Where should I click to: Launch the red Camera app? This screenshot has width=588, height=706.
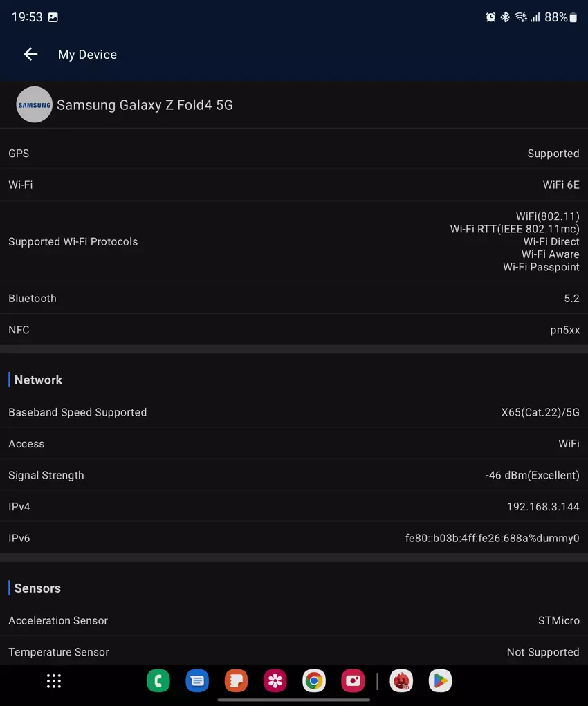tap(353, 681)
